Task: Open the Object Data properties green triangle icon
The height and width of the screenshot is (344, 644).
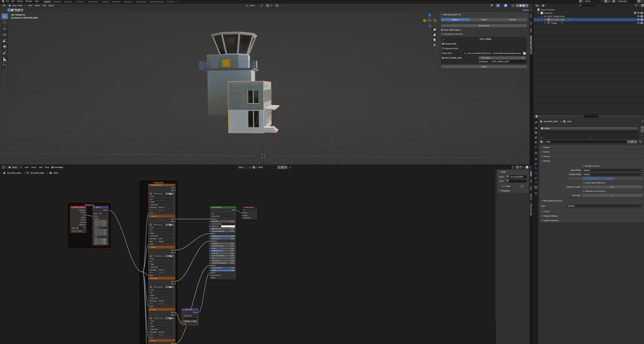Action: tap(536, 183)
